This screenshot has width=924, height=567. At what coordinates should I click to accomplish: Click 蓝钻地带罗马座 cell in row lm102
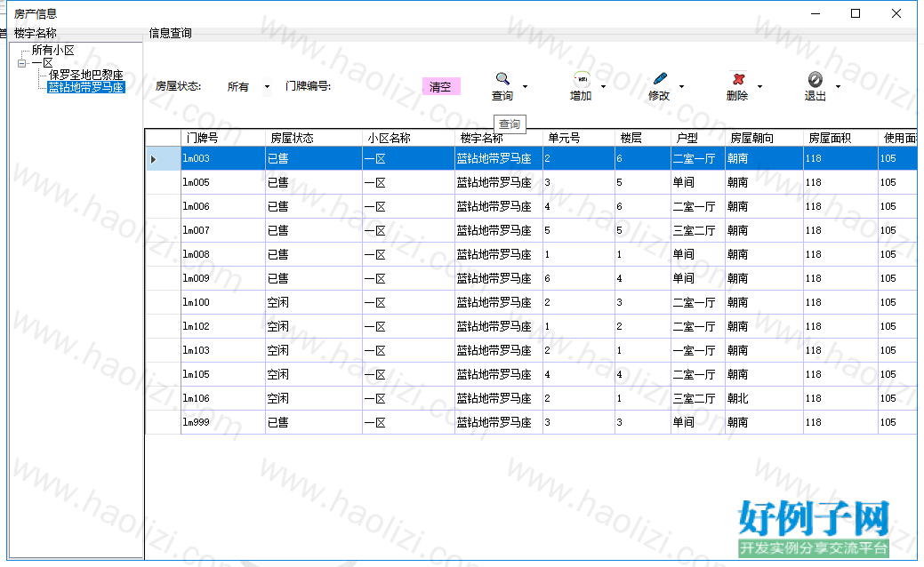click(x=499, y=326)
